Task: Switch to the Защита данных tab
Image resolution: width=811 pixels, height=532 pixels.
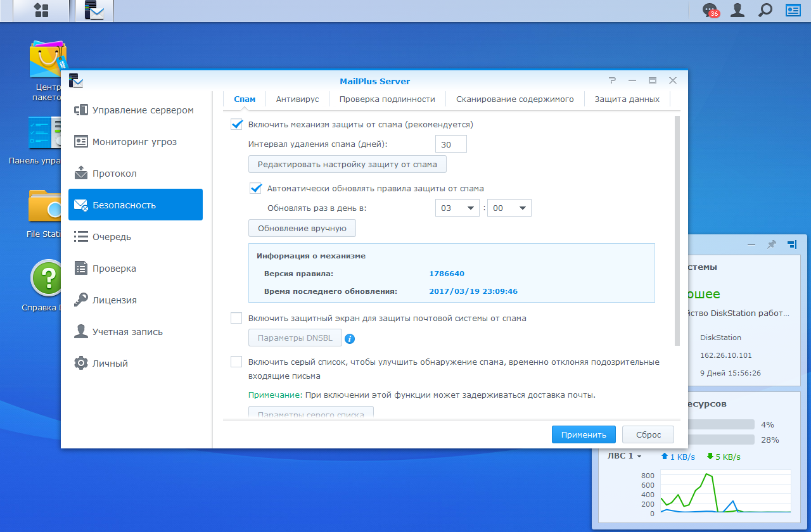Action: coord(627,99)
